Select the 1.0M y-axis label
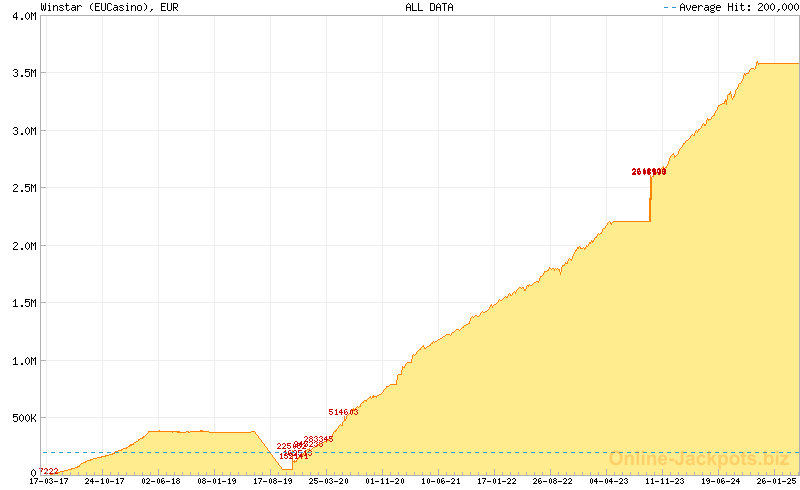The width and height of the screenshot is (800, 490). coord(23,361)
